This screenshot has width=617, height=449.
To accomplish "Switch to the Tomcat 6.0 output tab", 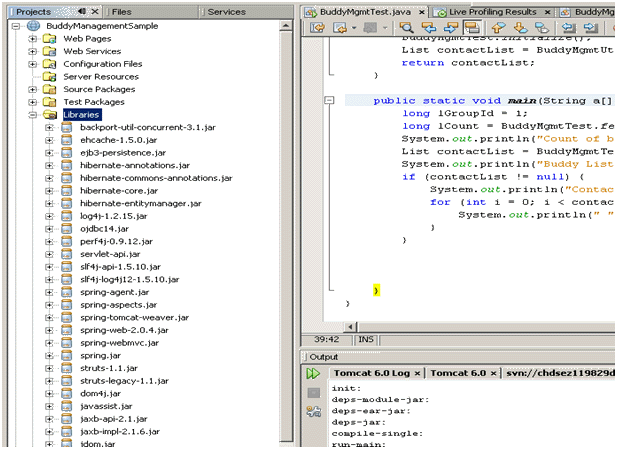I will [458, 373].
